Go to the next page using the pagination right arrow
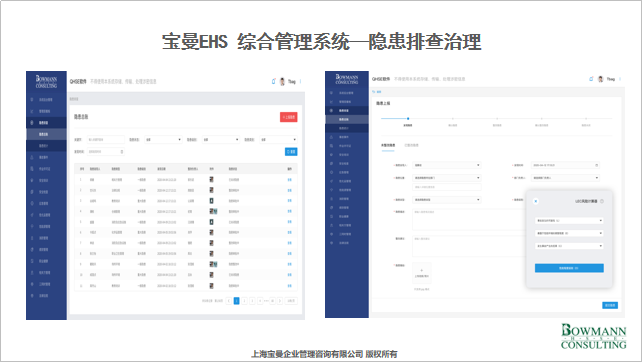643x362 pixels. pos(280,301)
